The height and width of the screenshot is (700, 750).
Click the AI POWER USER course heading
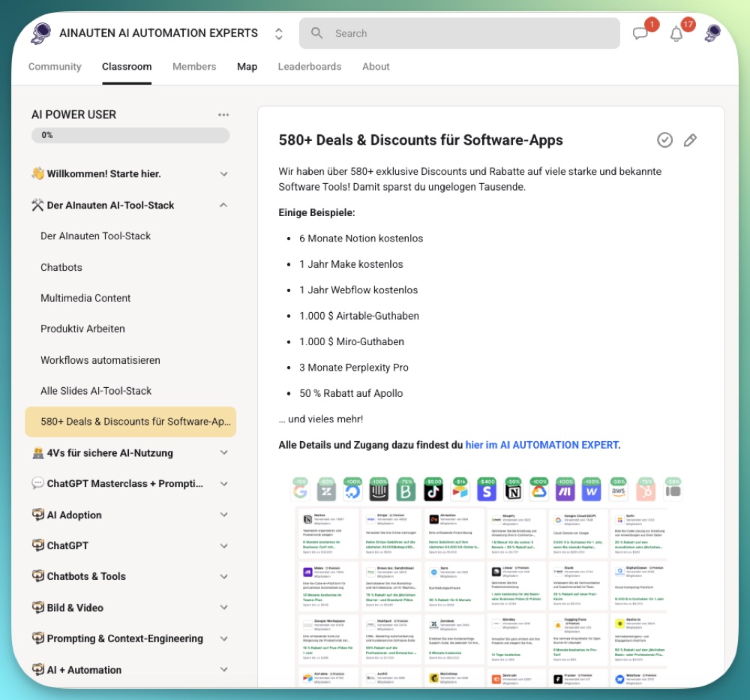tap(73, 115)
